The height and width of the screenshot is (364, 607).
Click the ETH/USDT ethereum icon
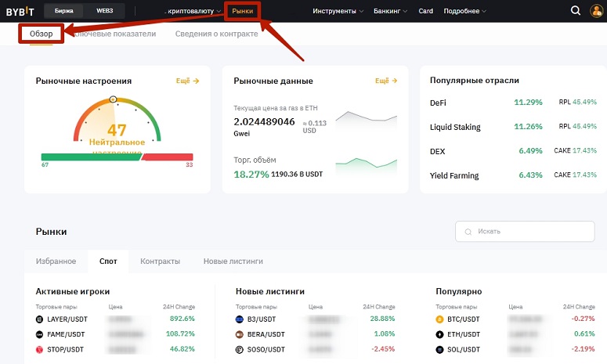click(x=439, y=333)
